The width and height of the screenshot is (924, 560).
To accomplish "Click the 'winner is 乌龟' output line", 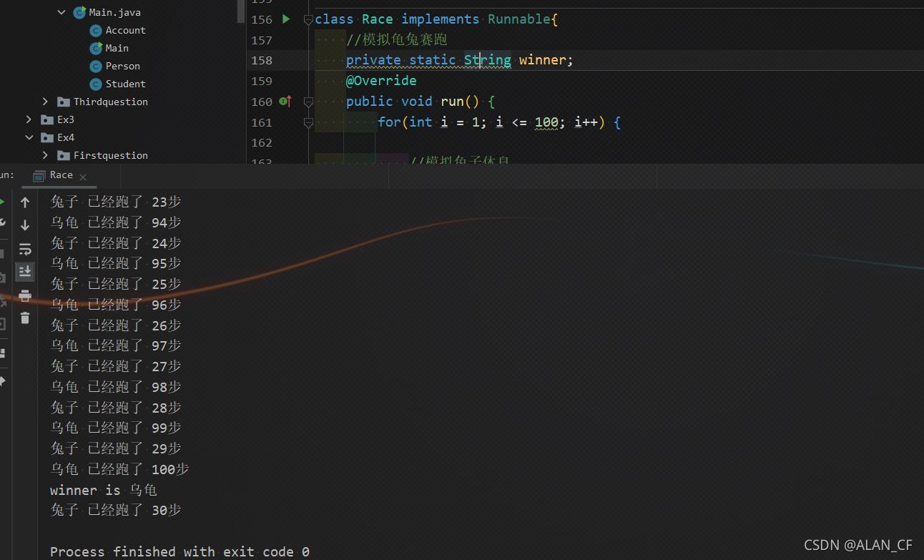I will (x=103, y=490).
